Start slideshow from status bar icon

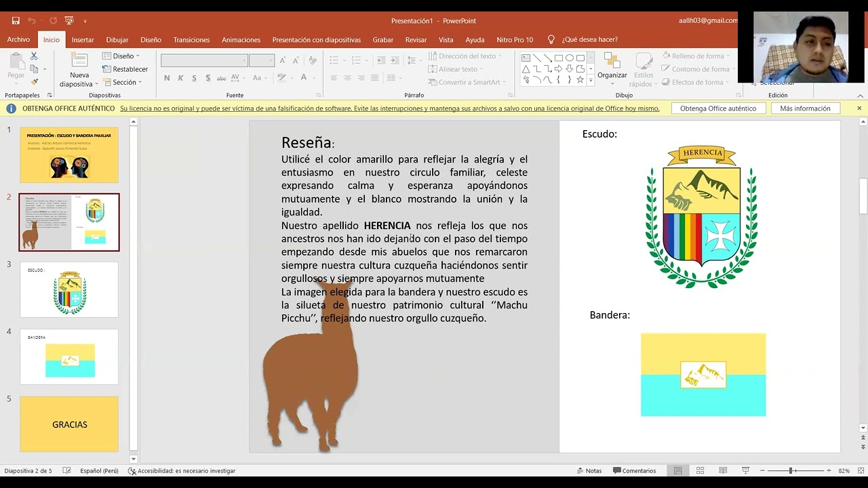coord(745,470)
